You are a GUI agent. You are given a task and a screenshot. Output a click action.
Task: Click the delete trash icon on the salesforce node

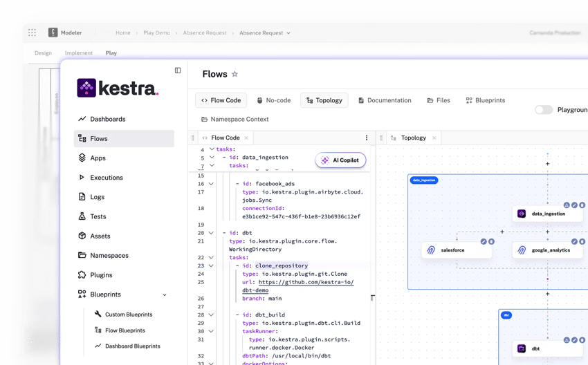(x=491, y=241)
